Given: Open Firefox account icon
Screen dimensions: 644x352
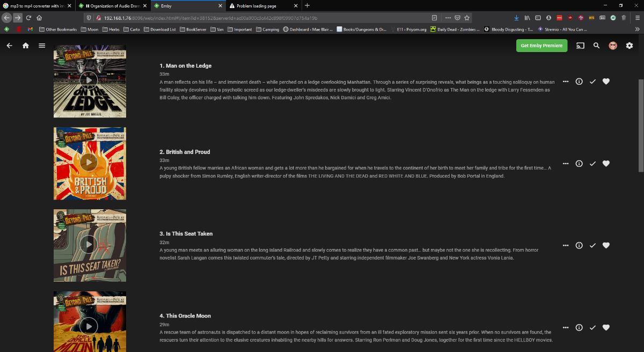Looking at the screenshot, I should pyautogui.click(x=548, y=17).
